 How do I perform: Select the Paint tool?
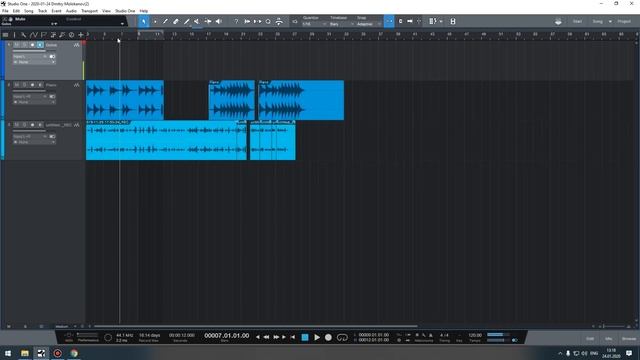[x=187, y=21]
